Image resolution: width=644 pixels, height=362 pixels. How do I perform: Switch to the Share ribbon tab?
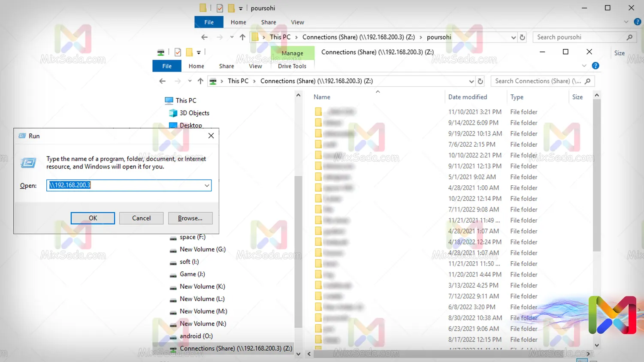click(227, 66)
